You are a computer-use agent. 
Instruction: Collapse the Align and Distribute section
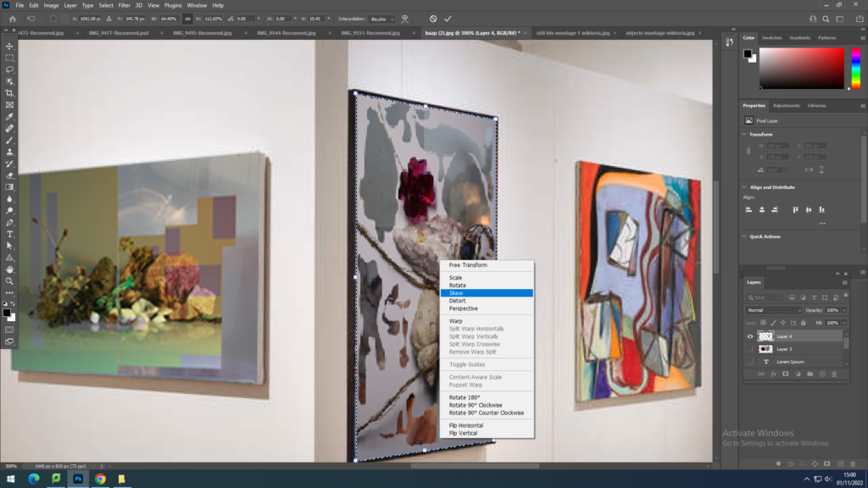pos(744,187)
